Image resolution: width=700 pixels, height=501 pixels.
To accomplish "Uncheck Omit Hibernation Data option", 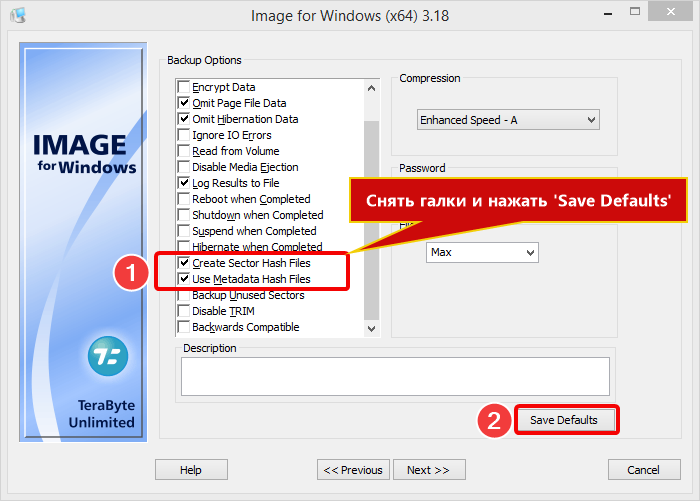I will pos(183,119).
